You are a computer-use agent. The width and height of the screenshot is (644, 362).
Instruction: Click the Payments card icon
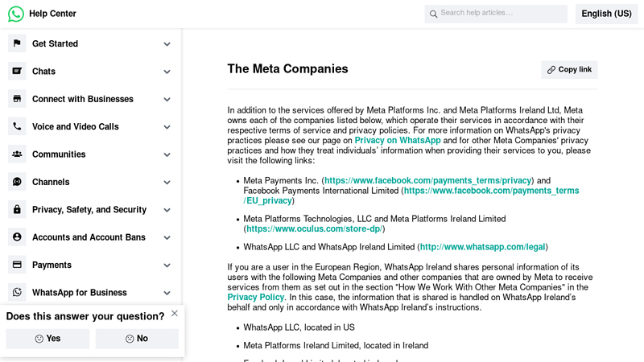click(x=17, y=265)
